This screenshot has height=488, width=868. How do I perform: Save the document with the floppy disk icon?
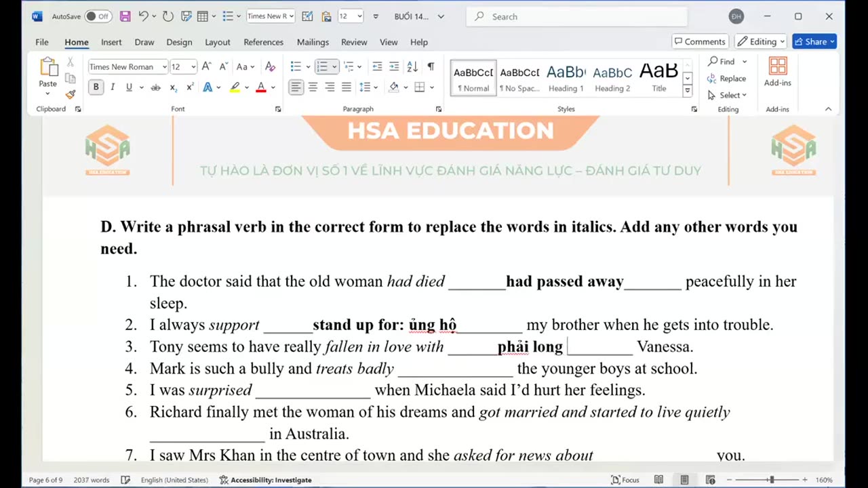[125, 16]
